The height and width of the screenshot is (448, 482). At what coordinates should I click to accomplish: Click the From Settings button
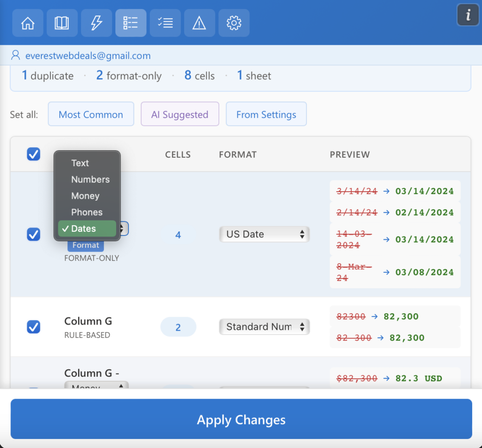point(266,114)
